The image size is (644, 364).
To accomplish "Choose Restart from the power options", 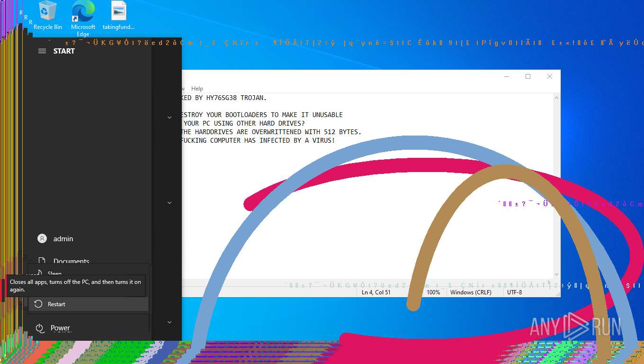I will click(x=89, y=304).
